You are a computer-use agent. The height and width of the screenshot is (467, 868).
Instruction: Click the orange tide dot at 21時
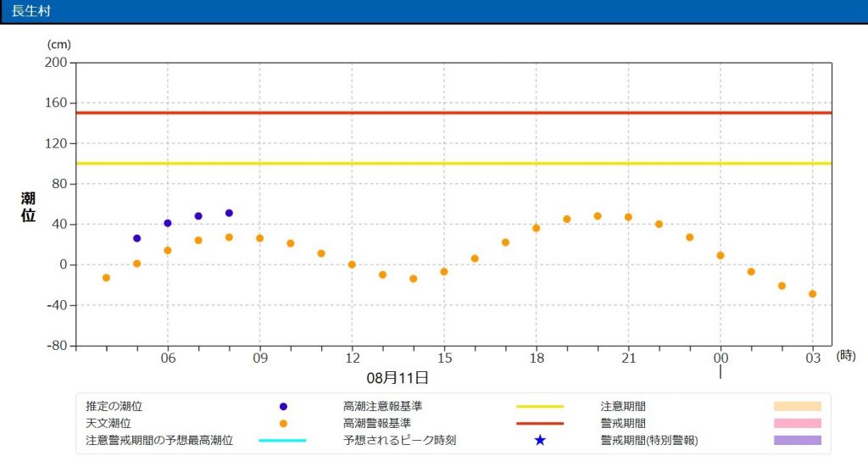628,218
